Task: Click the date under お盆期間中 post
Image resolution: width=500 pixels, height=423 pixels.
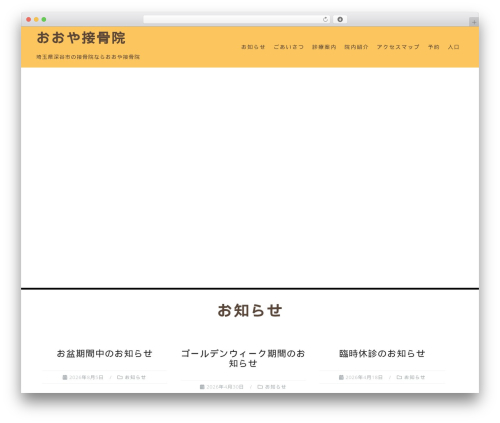Action: click(x=86, y=377)
